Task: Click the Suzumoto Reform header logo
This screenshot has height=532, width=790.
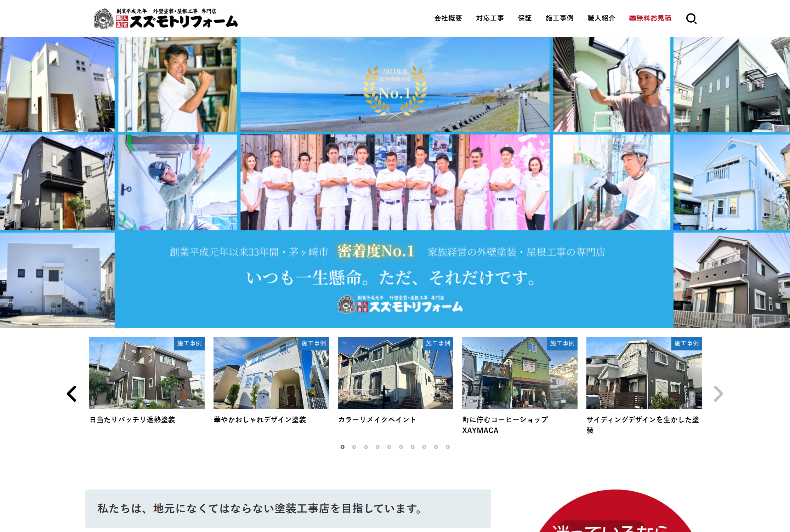Action: tap(166, 19)
